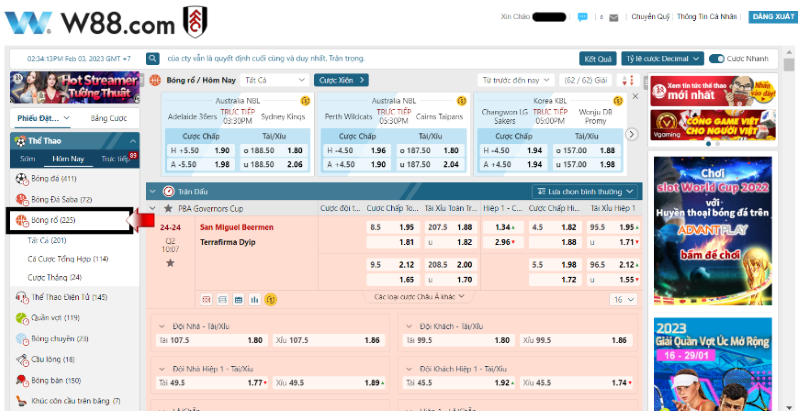
Task: Click coin icon on Korea KBL card
Action: 618,101
